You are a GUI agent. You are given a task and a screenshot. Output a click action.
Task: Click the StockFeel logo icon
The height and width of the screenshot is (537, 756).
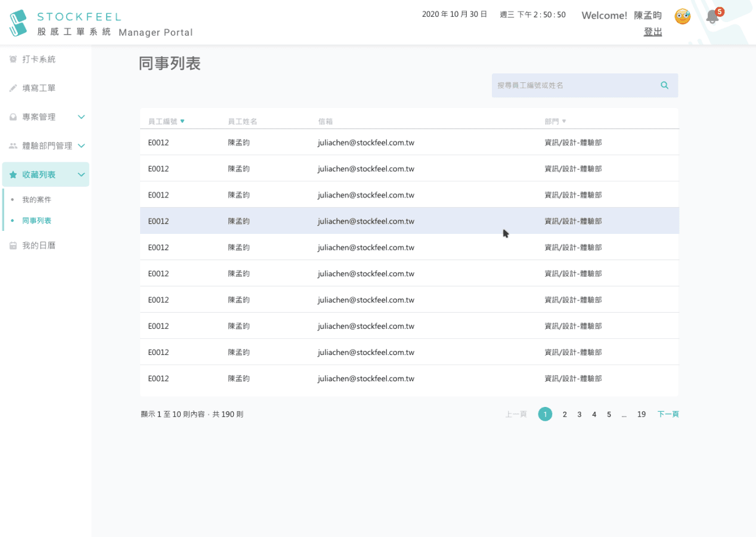pyautogui.click(x=18, y=23)
